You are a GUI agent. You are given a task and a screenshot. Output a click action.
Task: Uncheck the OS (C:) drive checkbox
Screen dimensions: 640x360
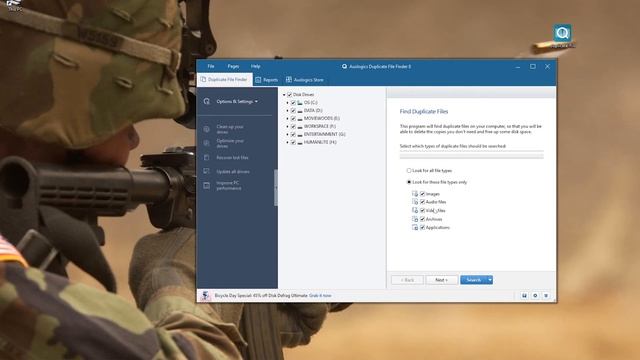[x=293, y=102]
